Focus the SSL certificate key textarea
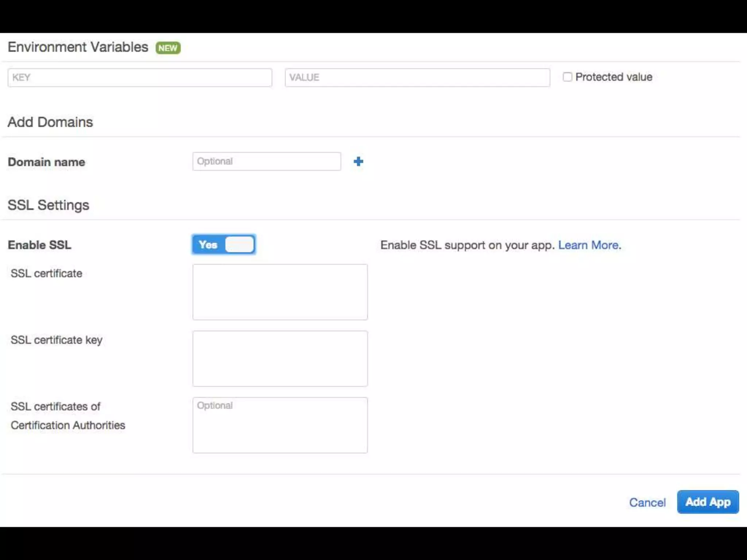The width and height of the screenshot is (747, 560). [280, 359]
